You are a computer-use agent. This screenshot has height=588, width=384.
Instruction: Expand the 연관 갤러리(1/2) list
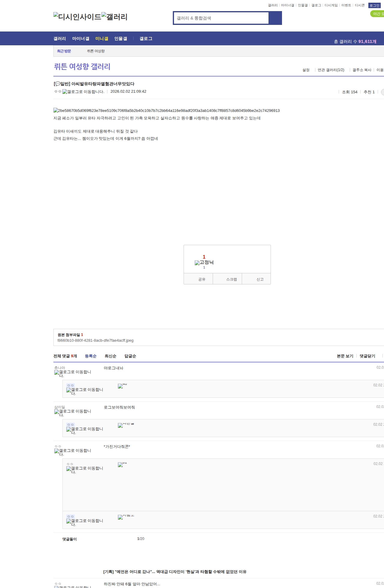(x=331, y=70)
